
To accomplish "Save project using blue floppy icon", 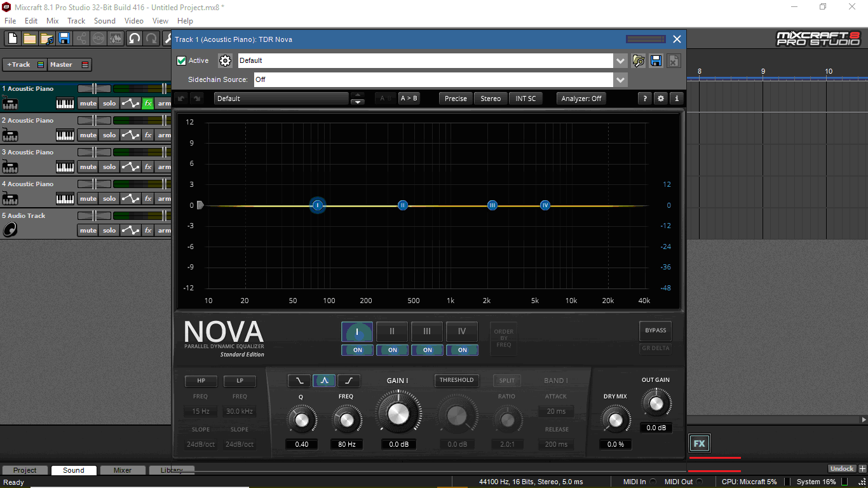I will [x=64, y=39].
